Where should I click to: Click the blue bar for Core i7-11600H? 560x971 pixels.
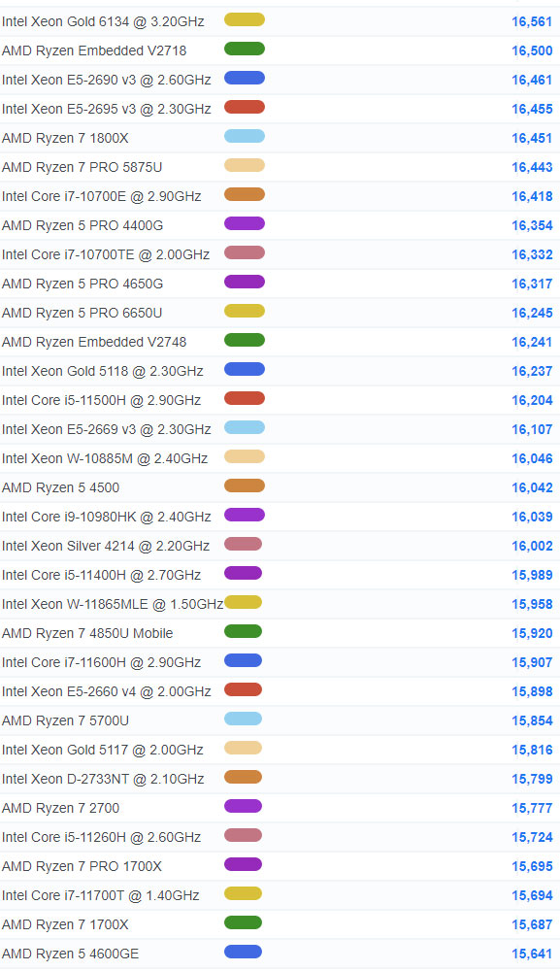[244, 660]
